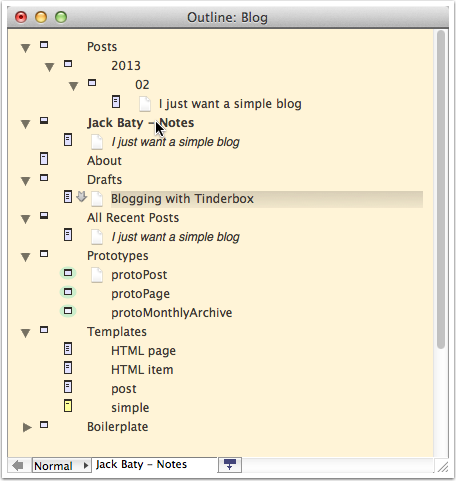Viewport: 456px width, 481px height.
Task: Click the note icon beside HTML page
Action: [x=68, y=349]
